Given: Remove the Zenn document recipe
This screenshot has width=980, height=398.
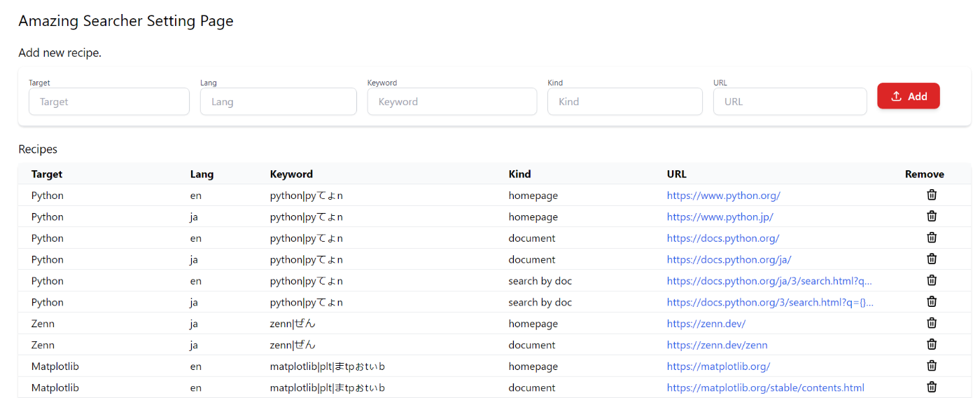Looking at the screenshot, I should coord(932,345).
